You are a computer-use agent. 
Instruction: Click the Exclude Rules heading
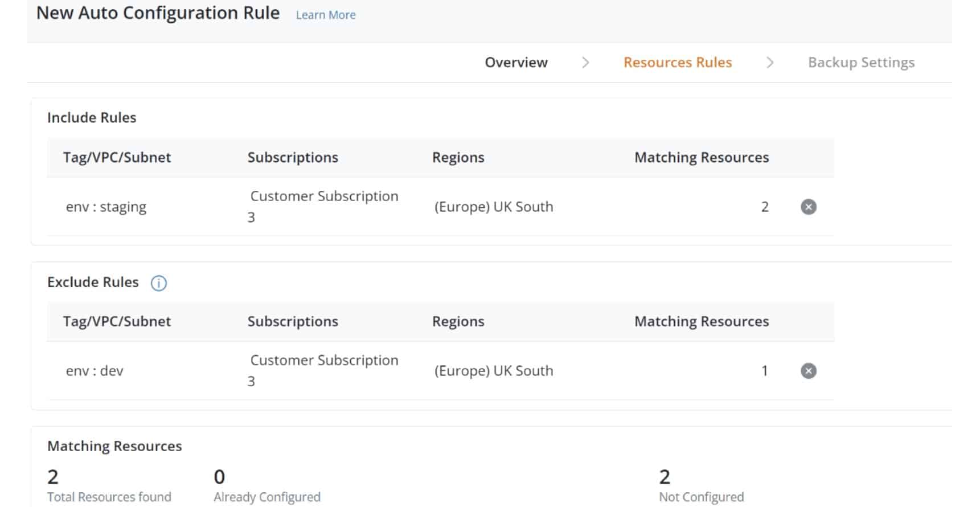click(93, 282)
